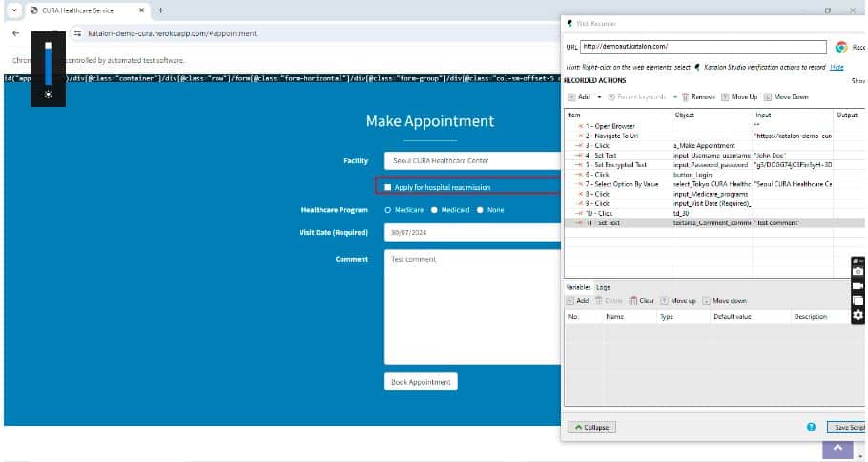The height and width of the screenshot is (462, 868).
Task: Click the Visit Date field
Action: point(472,233)
